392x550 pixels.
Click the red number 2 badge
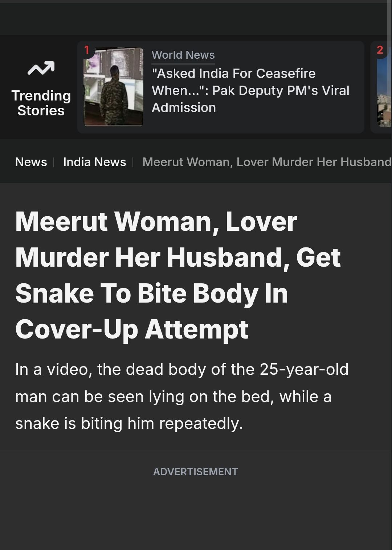click(x=380, y=50)
